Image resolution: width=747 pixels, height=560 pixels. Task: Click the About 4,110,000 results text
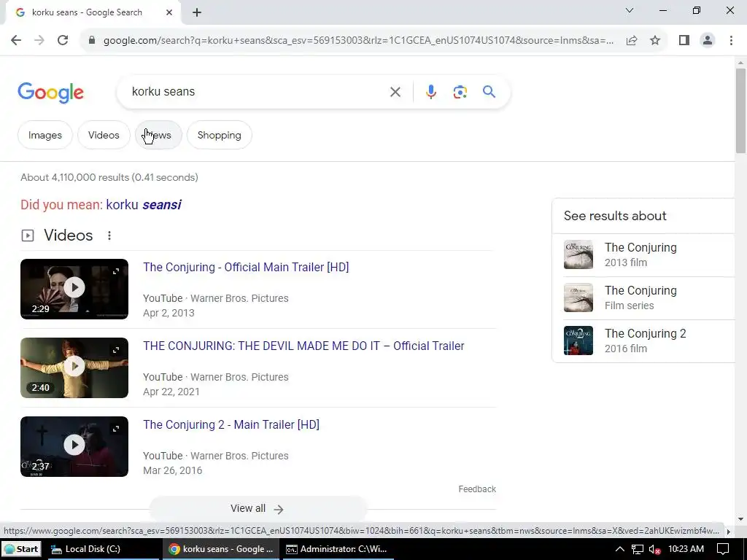[109, 178]
